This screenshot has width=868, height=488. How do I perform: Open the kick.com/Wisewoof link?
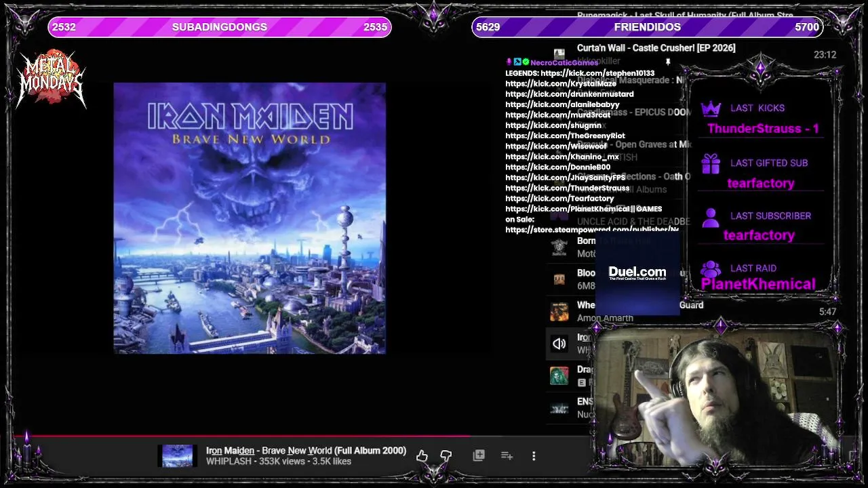point(556,146)
